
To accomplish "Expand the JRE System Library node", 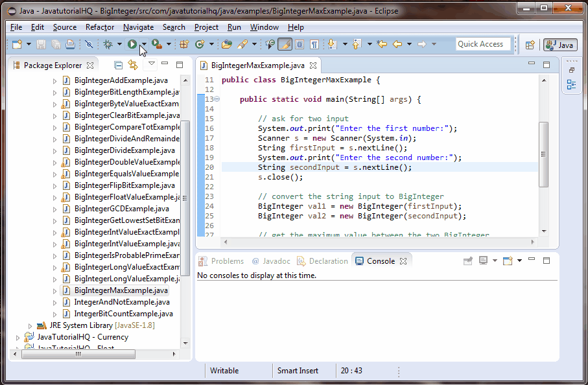I will tap(29, 325).
